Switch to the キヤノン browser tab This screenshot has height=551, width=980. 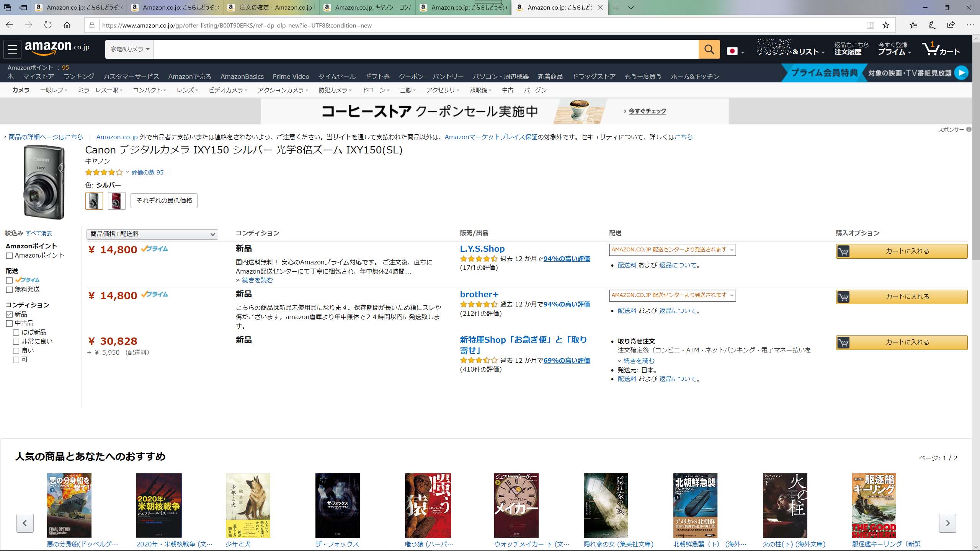pos(367,8)
